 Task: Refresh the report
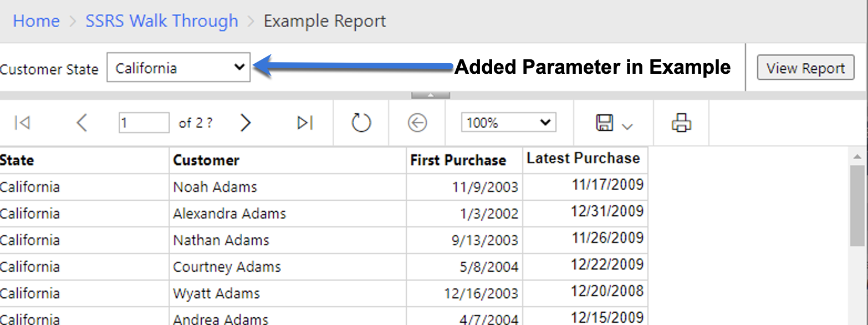click(361, 123)
